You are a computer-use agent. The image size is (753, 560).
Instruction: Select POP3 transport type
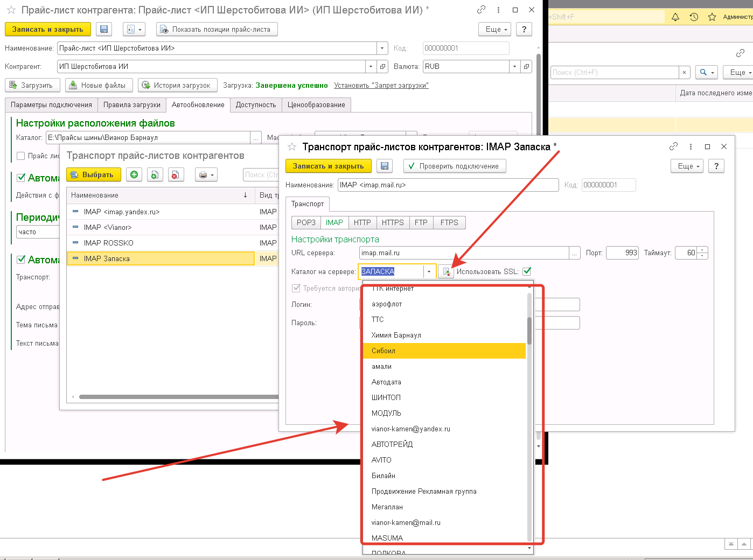[306, 222]
